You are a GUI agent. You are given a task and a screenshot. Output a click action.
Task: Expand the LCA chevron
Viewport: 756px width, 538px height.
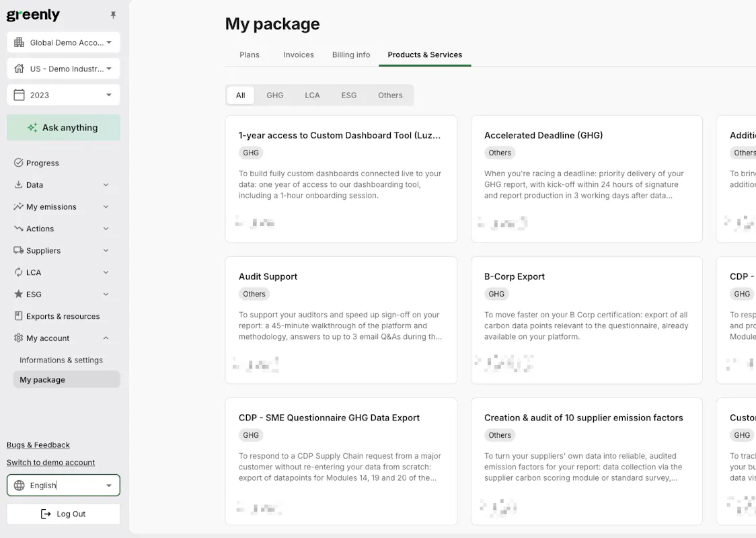point(106,272)
